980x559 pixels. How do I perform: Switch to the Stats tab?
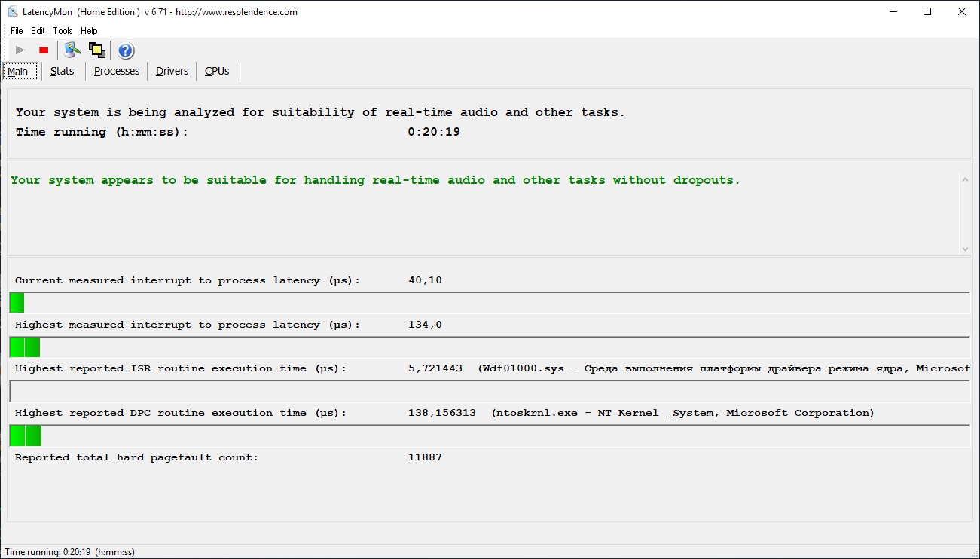pos(63,71)
